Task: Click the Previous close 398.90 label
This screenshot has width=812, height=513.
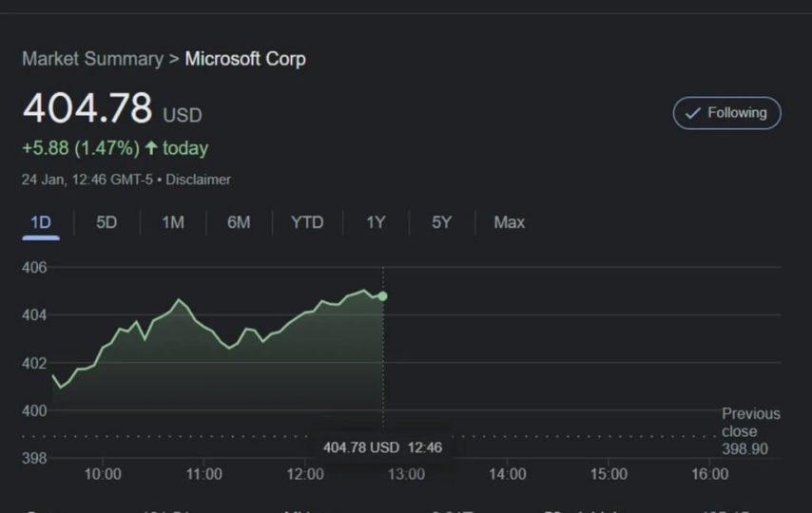Action: [x=749, y=431]
